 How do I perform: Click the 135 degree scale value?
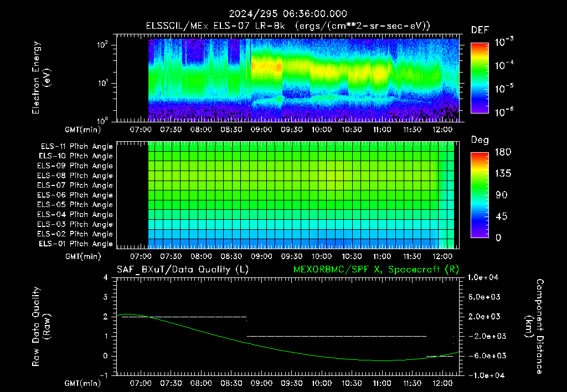click(x=503, y=174)
